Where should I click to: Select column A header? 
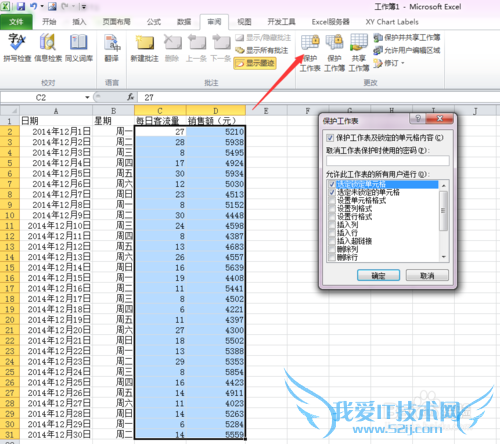click(x=56, y=111)
